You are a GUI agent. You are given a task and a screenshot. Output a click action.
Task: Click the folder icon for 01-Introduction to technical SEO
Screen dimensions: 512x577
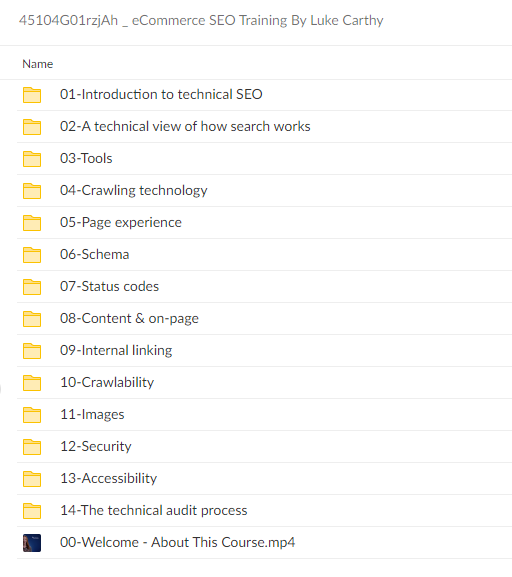coord(32,95)
